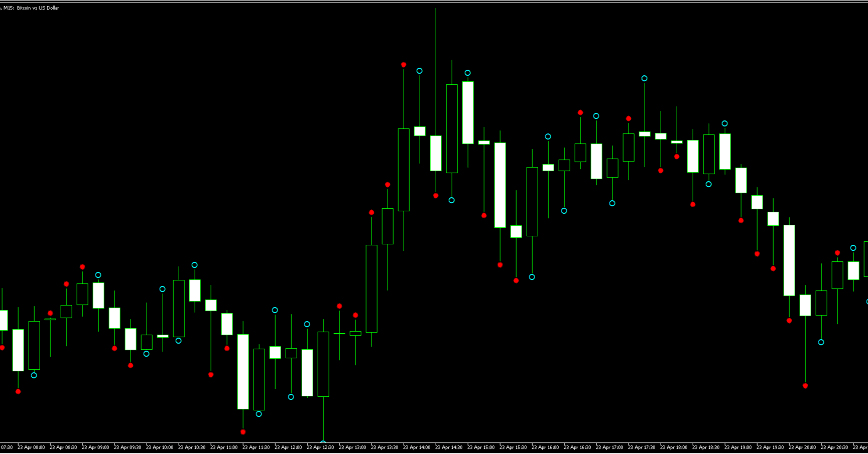
Task: Click the '23 Apr 08:30' time label
Action: tap(63, 447)
